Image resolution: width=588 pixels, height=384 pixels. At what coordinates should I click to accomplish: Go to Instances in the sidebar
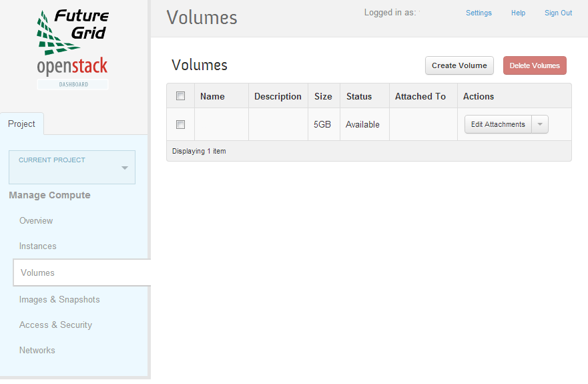pos(38,246)
